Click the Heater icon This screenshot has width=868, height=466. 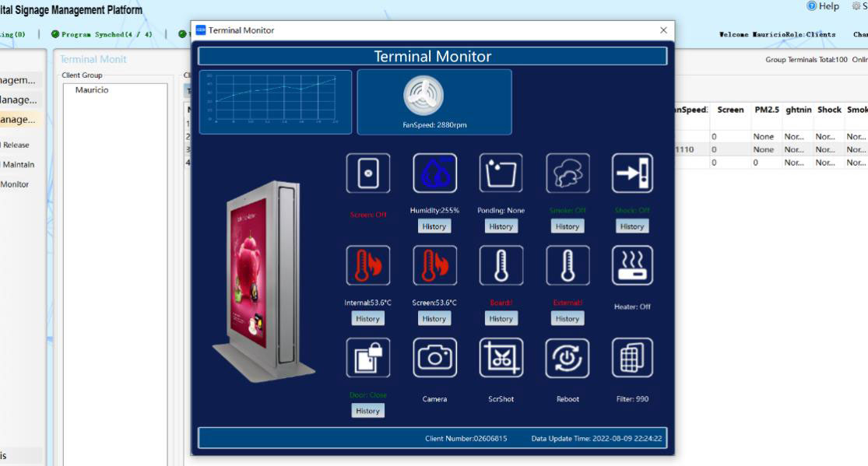pos(632,265)
